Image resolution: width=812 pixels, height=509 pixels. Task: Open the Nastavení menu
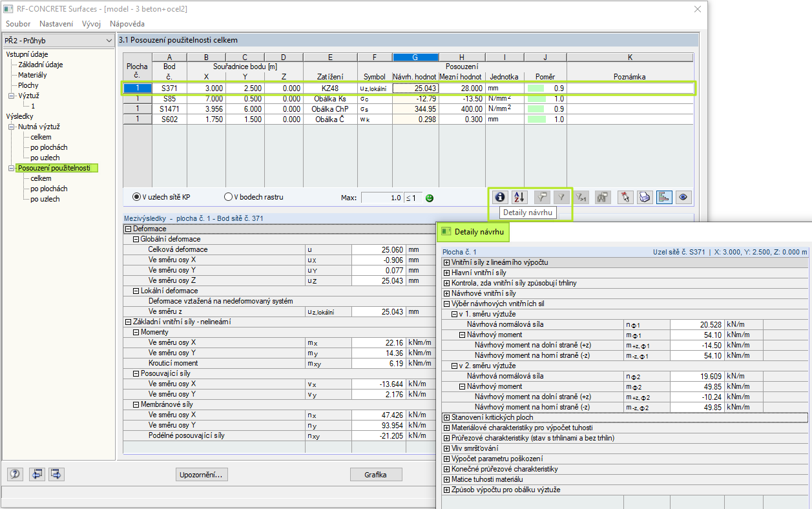56,24
